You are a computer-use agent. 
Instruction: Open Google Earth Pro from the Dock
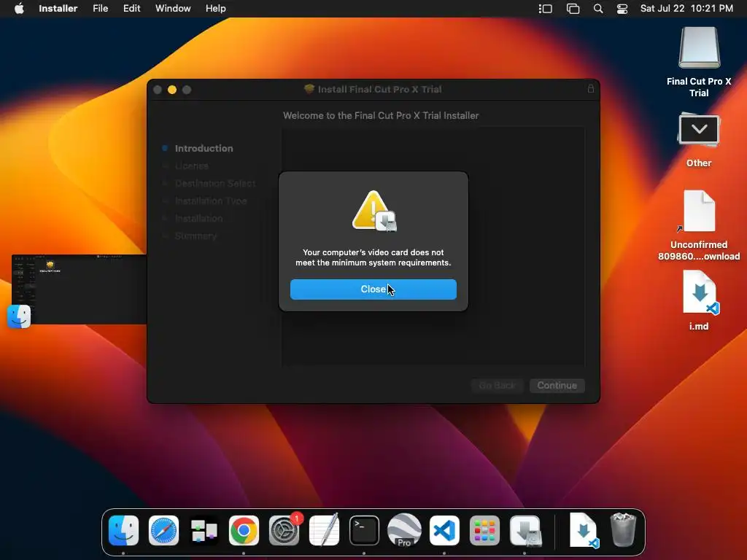tap(404, 530)
